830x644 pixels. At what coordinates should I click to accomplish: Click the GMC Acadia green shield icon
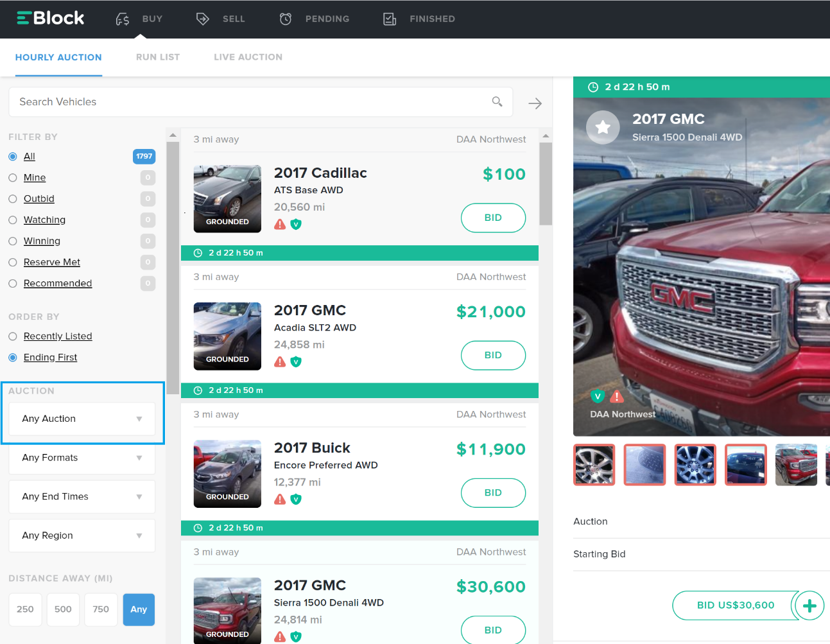tap(296, 361)
